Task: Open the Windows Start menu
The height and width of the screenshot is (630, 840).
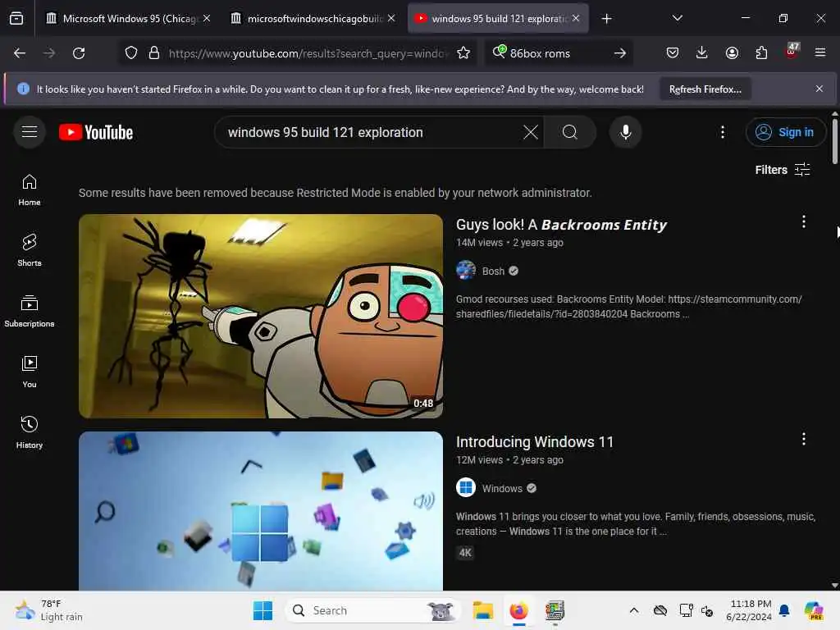Action: pyautogui.click(x=262, y=610)
